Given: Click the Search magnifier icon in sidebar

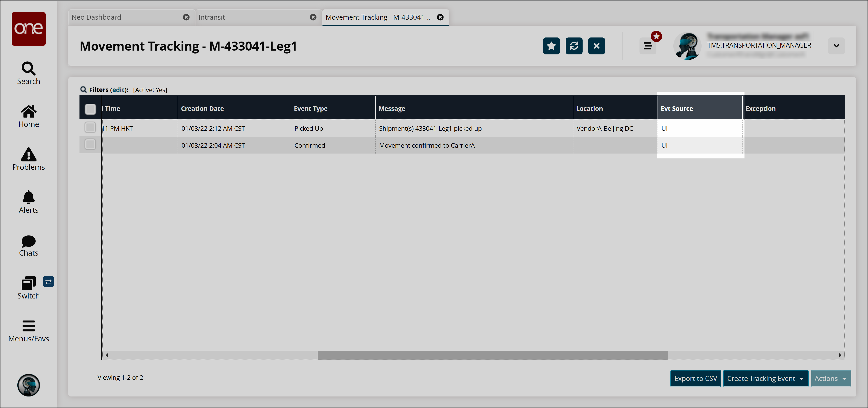Looking at the screenshot, I should pos(28,68).
